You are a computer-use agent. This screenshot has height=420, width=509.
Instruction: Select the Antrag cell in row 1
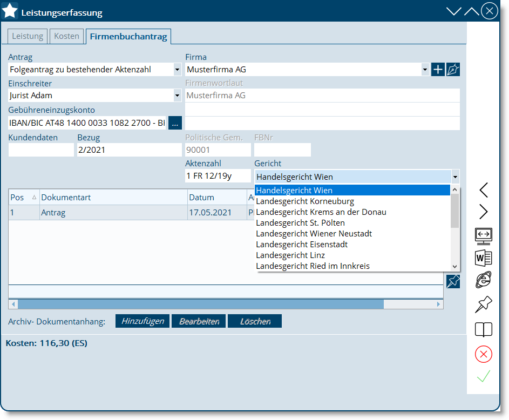113,213
